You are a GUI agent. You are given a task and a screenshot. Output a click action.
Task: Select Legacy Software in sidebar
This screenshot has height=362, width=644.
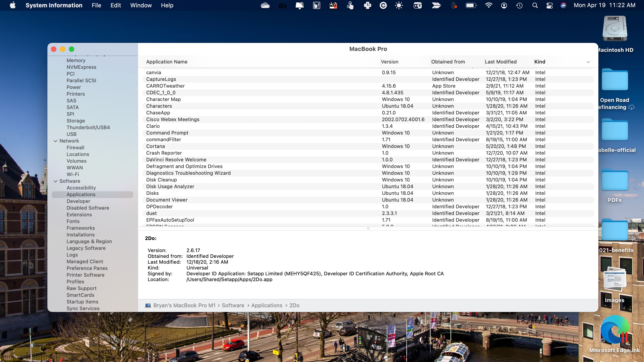(86, 248)
